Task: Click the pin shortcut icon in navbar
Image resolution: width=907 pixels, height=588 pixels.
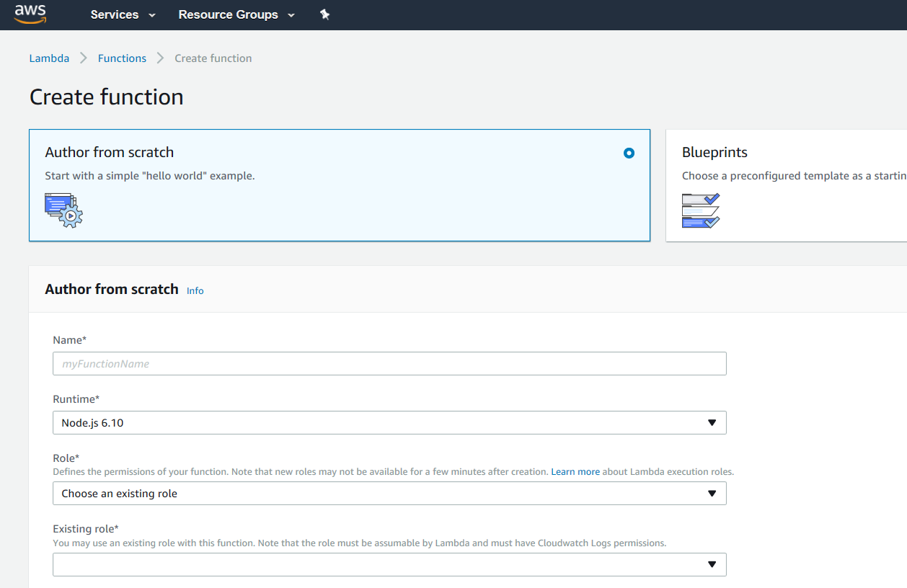Action: click(x=324, y=14)
